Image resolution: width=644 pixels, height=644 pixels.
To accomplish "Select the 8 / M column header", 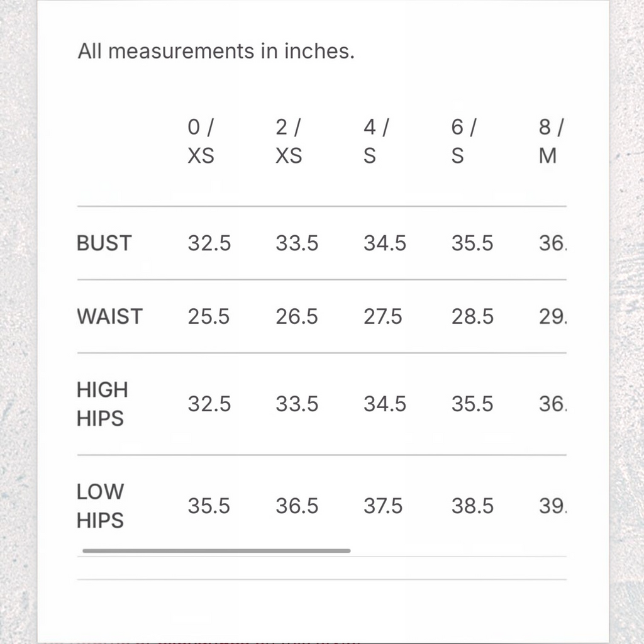I will 552,142.
